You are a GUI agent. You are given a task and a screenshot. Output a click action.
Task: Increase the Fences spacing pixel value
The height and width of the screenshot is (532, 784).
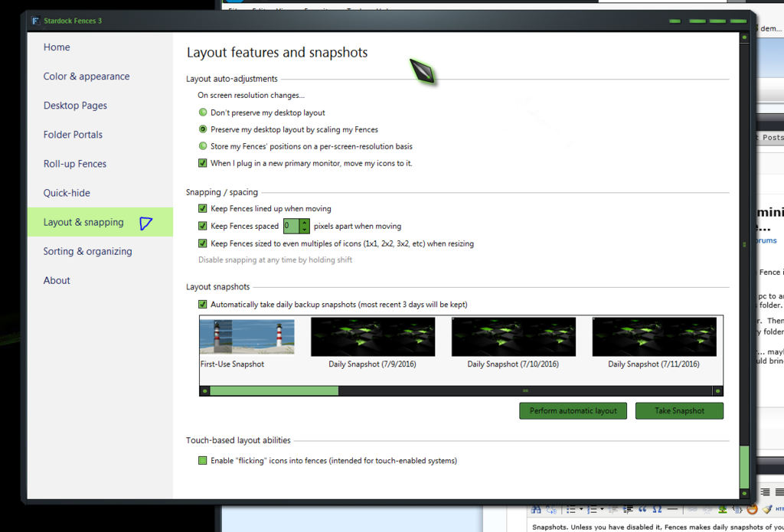(x=305, y=223)
